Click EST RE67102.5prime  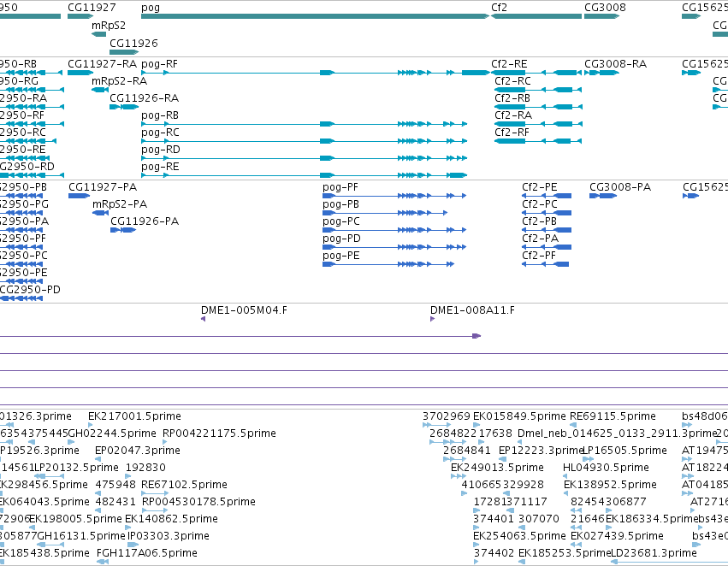click(x=184, y=485)
